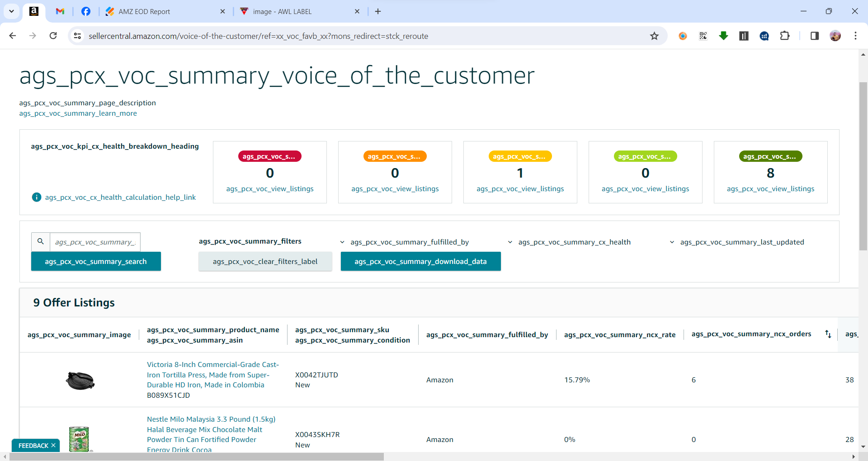Expand the summary_fulfilled_by filter dropdown
Screen dimensions: 868x461
(x=405, y=242)
